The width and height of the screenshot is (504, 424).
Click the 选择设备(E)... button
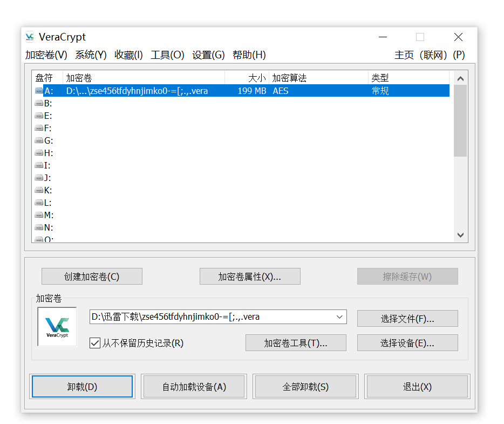coord(407,343)
